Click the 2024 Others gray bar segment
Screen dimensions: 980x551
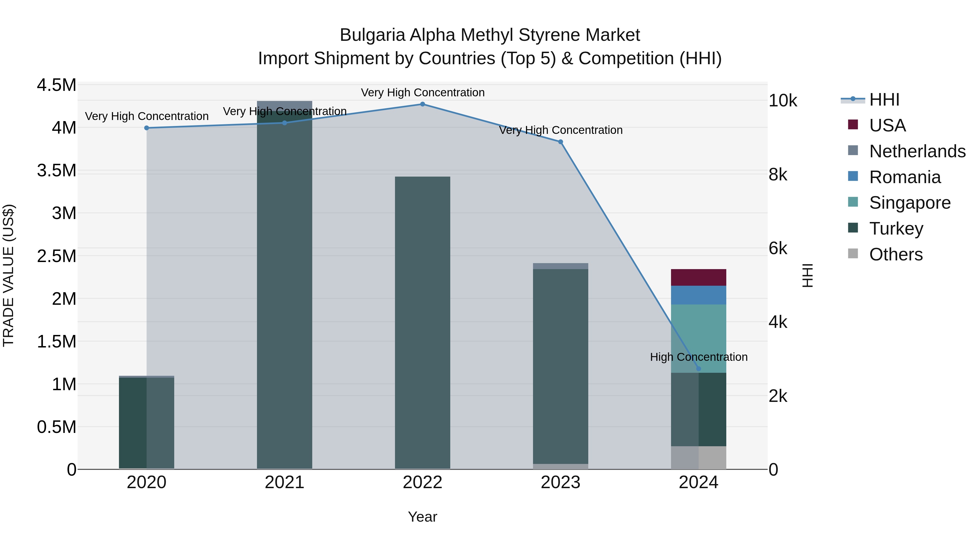tap(699, 458)
